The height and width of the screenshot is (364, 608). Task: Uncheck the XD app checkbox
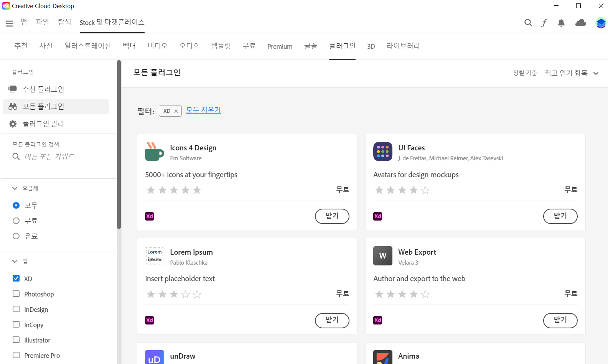pyautogui.click(x=16, y=278)
